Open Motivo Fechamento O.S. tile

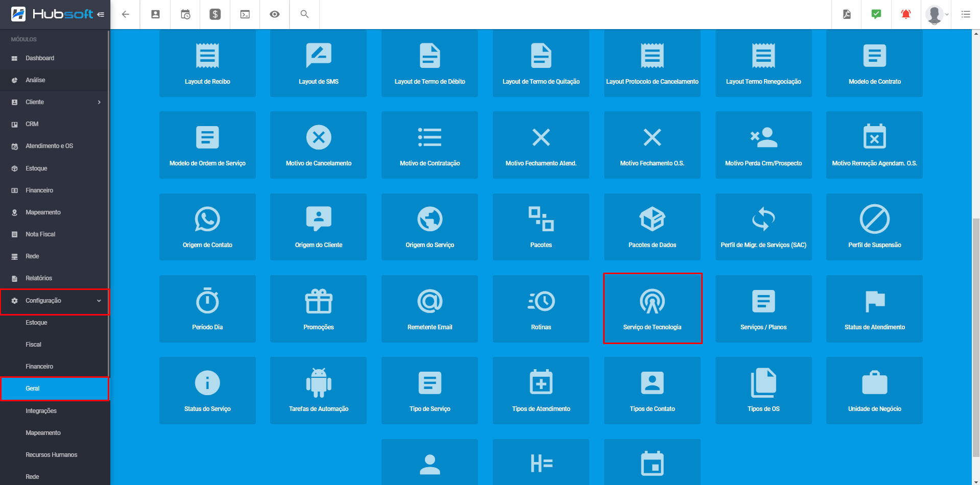pyautogui.click(x=652, y=145)
